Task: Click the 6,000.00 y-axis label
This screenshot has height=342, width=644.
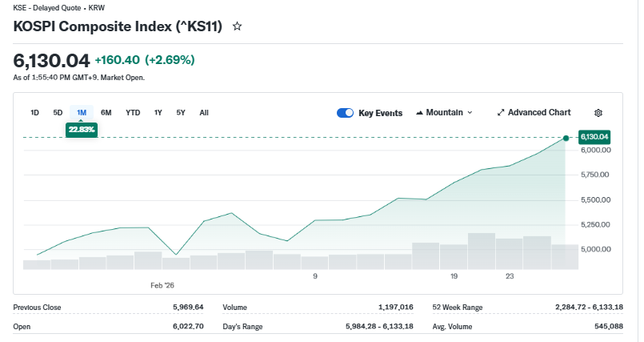Action: pyautogui.click(x=596, y=151)
